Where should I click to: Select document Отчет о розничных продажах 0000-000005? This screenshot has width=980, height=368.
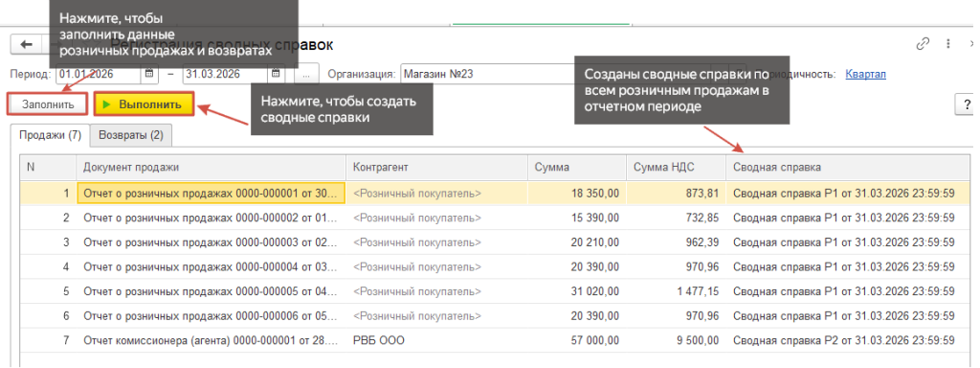(x=211, y=291)
